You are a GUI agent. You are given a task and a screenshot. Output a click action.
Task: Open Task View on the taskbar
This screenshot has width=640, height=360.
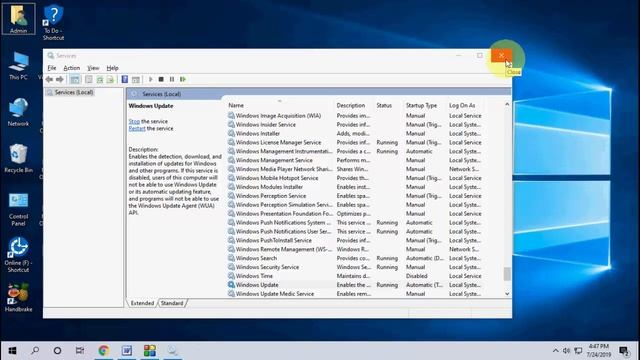click(80, 351)
